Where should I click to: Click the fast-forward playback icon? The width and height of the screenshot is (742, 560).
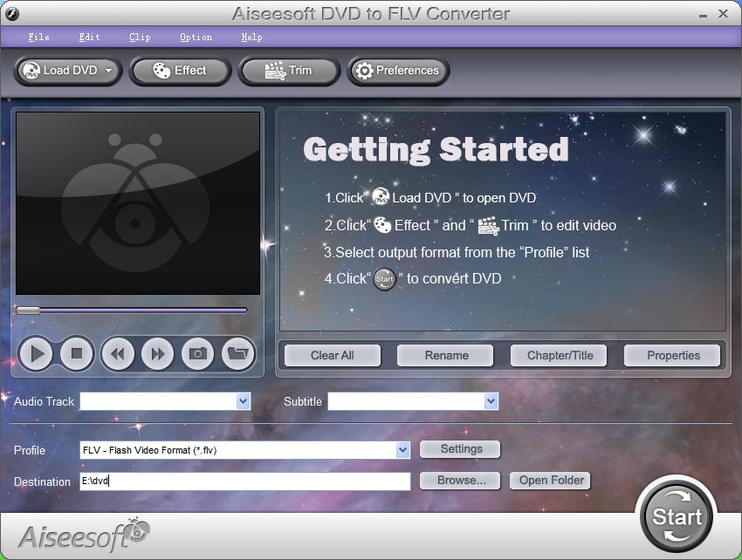158,354
